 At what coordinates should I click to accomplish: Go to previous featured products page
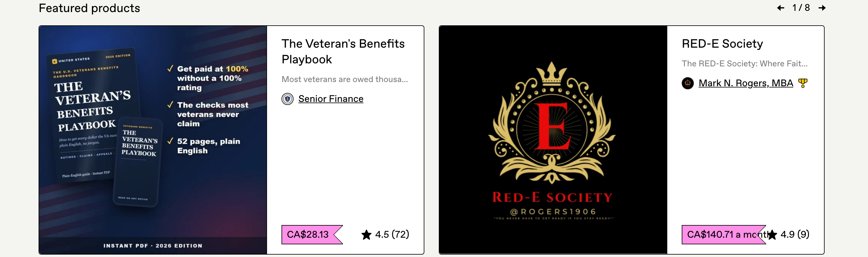[780, 8]
